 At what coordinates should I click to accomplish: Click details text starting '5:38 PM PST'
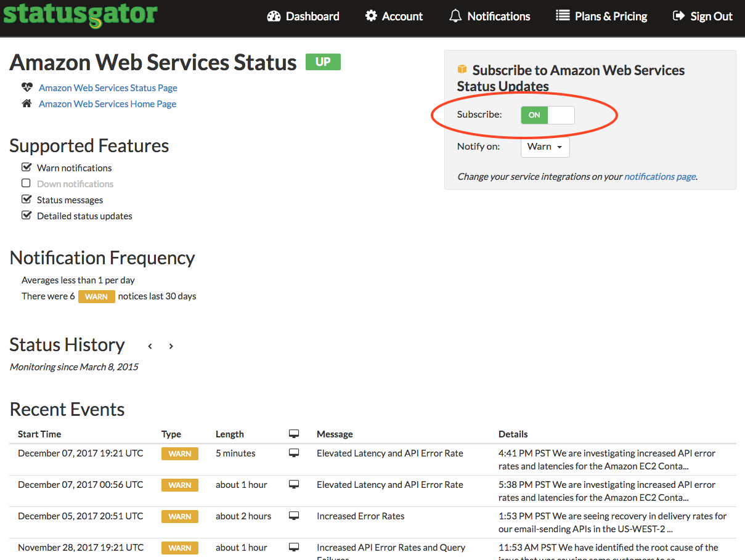(607, 491)
